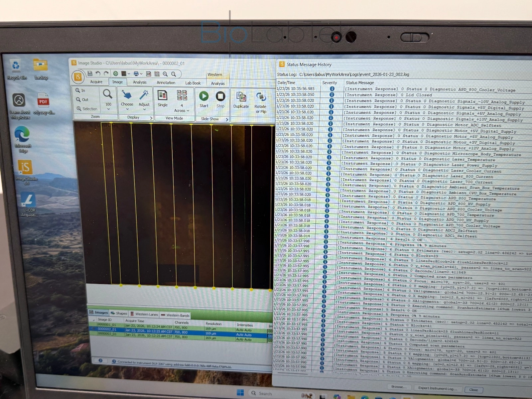This screenshot has height=399, width=532.
Task: Expand the print icon dropdown arrow
Action: point(141,74)
